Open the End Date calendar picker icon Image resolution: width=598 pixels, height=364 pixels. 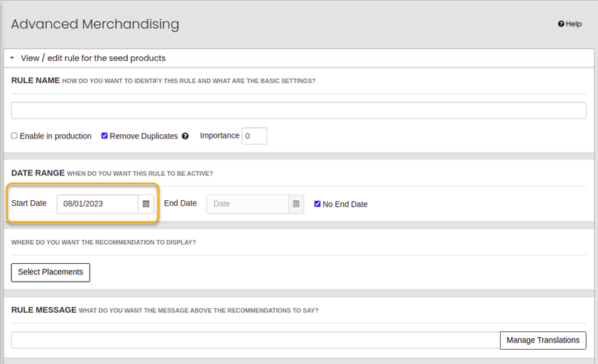click(x=296, y=204)
